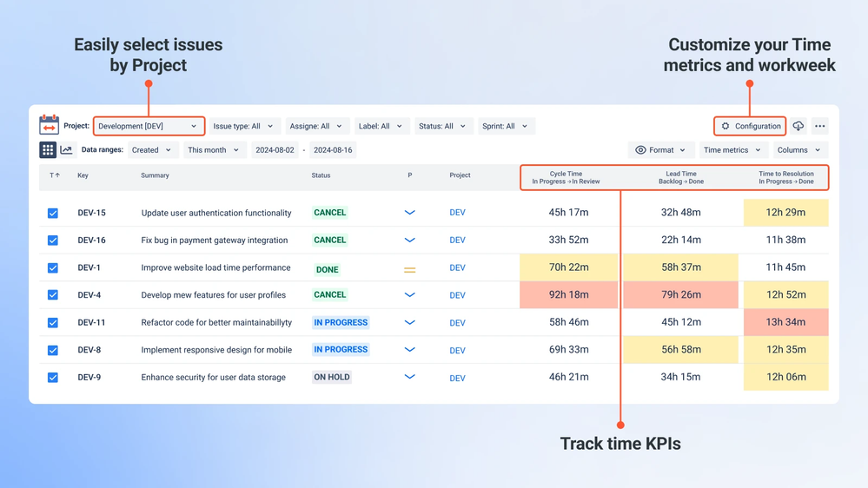
Task: Open the Project Development [DEV] dropdown
Action: point(149,126)
